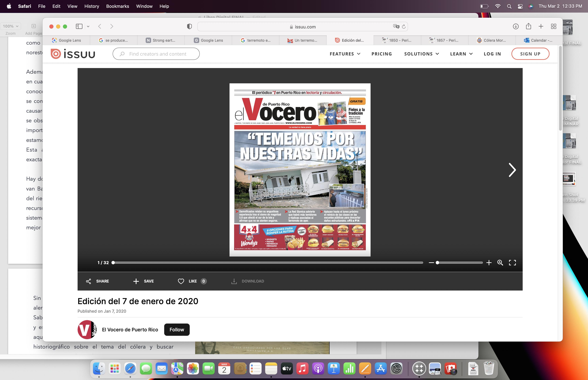Reload the issuu page
Viewport: 588px width, 380px height.
(404, 26)
